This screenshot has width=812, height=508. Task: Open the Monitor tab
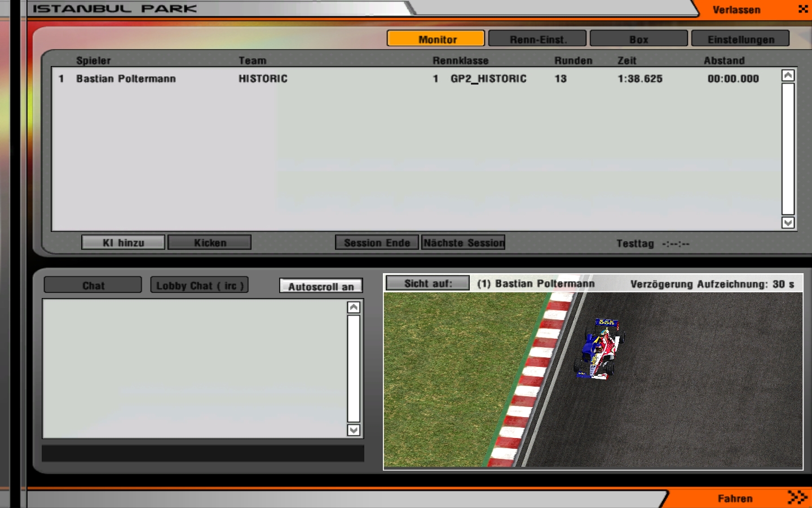pyautogui.click(x=436, y=39)
